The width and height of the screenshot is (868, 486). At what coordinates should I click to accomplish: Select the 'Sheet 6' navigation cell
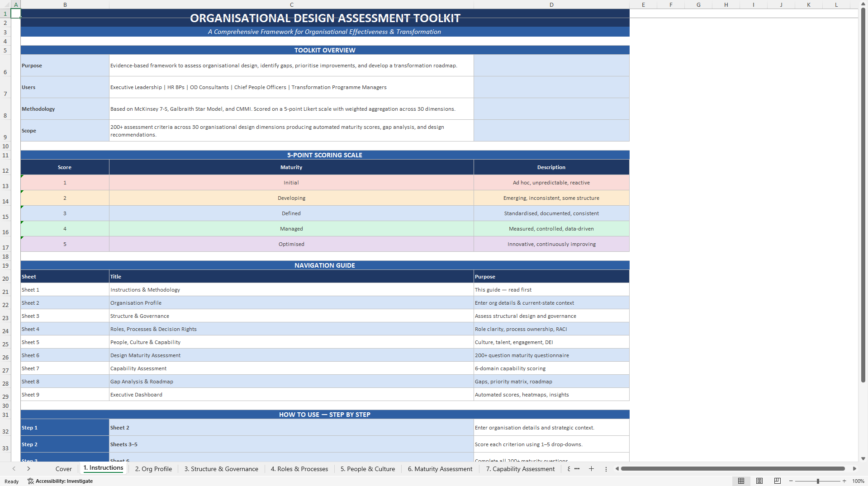coord(65,355)
